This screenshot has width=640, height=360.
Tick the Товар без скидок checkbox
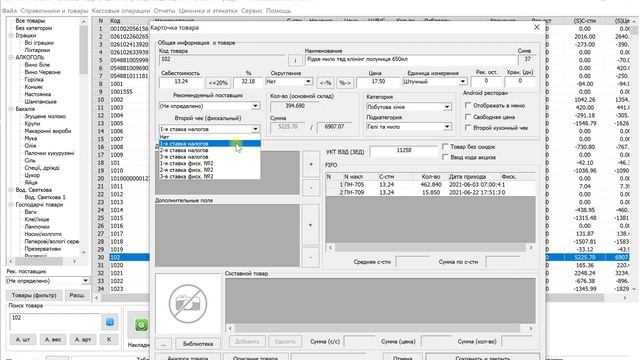(x=445, y=146)
